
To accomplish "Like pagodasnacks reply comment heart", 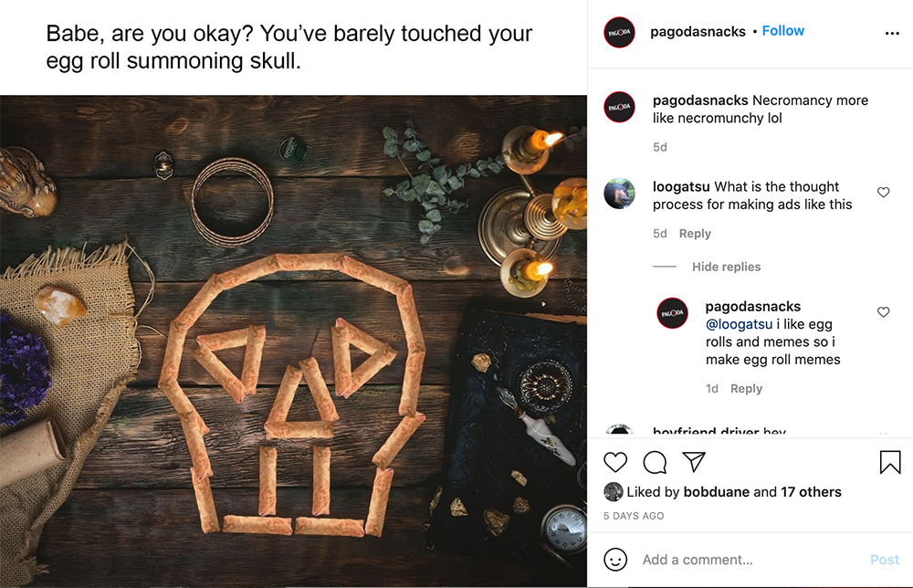I will tap(883, 312).
